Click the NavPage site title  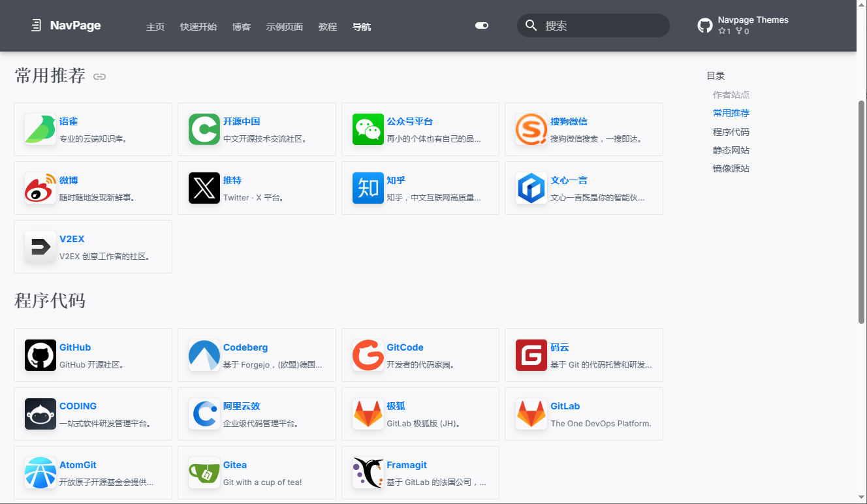pos(76,25)
